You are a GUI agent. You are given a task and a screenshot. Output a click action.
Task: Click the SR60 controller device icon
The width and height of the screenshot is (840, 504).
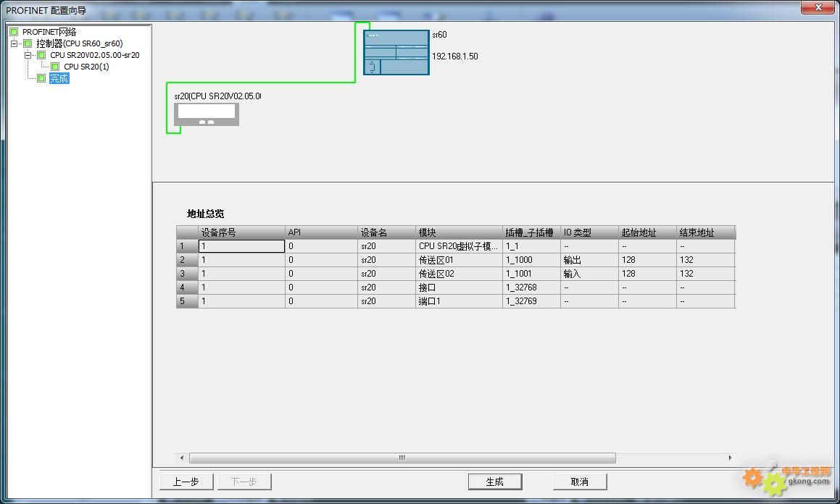396,53
